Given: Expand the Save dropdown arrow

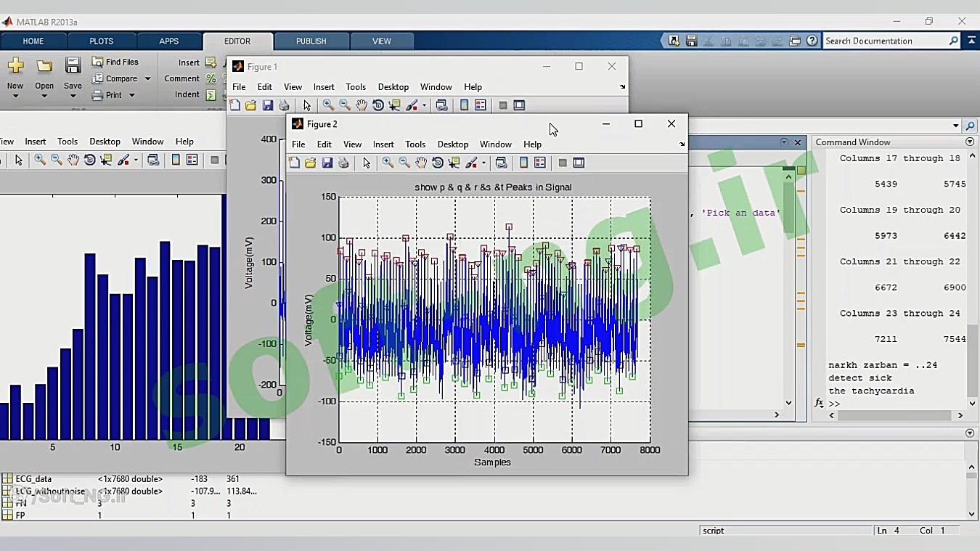Looking at the screenshot, I should pyautogui.click(x=73, y=96).
